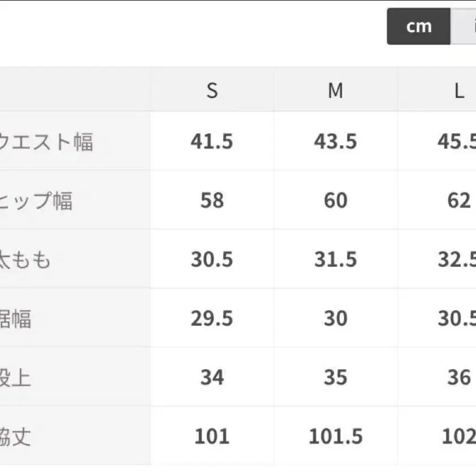Screen dimensions: 476x476
Task: Select the 脇丈 row label
Action: coord(15,436)
